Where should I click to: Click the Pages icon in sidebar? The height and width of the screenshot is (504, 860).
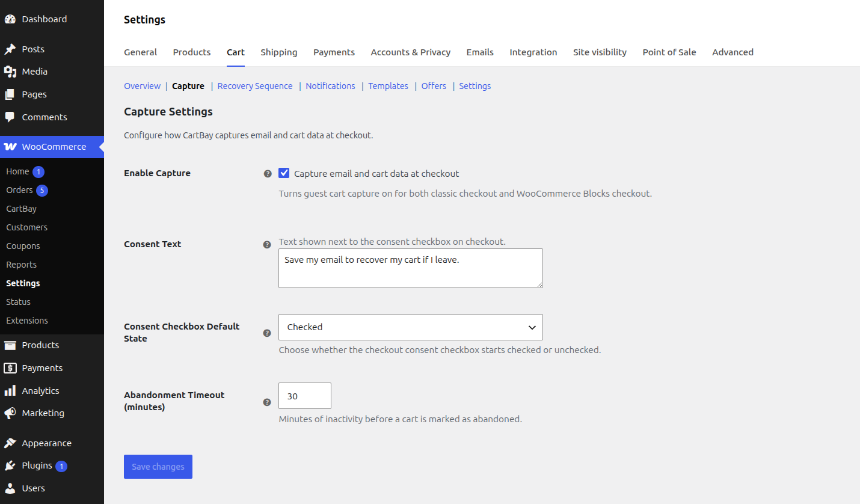coord(10,94)
